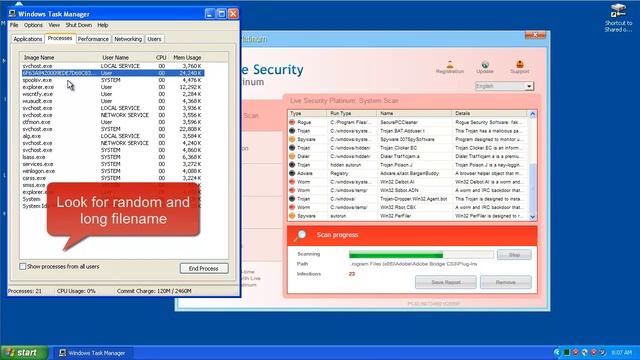Select the spoolsv.exe process row

113,80
